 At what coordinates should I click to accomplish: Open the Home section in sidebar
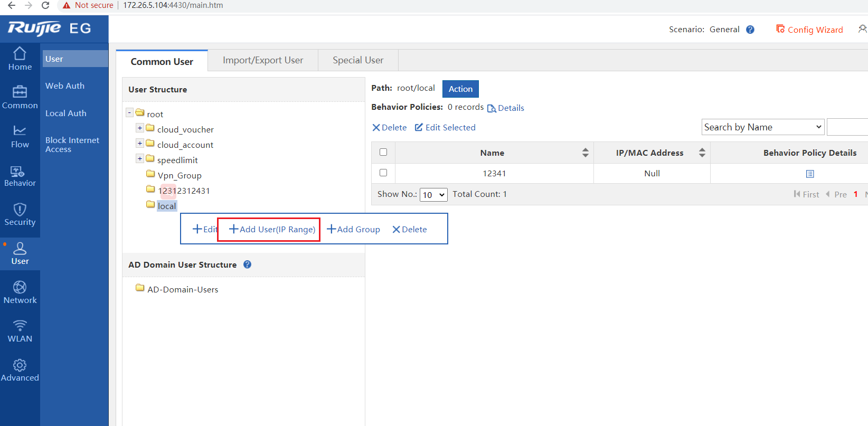pos(20,59)
